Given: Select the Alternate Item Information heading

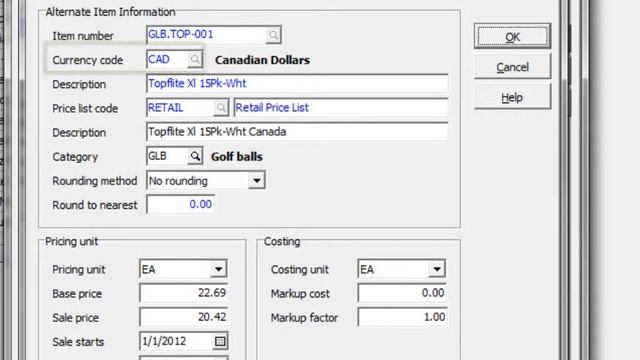Looking at the screenshot, I should click(111, 12).
